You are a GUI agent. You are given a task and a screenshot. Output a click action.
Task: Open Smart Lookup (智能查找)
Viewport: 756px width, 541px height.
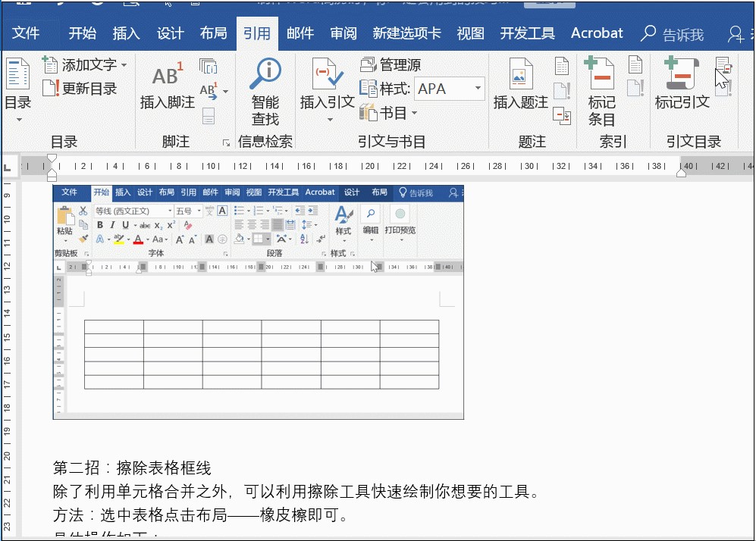point(265,91)
